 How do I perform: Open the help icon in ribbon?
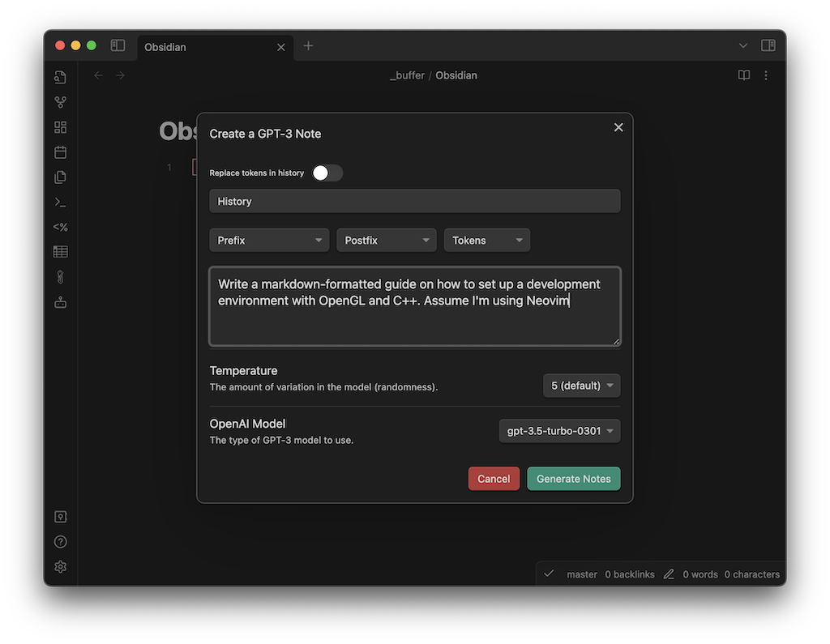60,542
